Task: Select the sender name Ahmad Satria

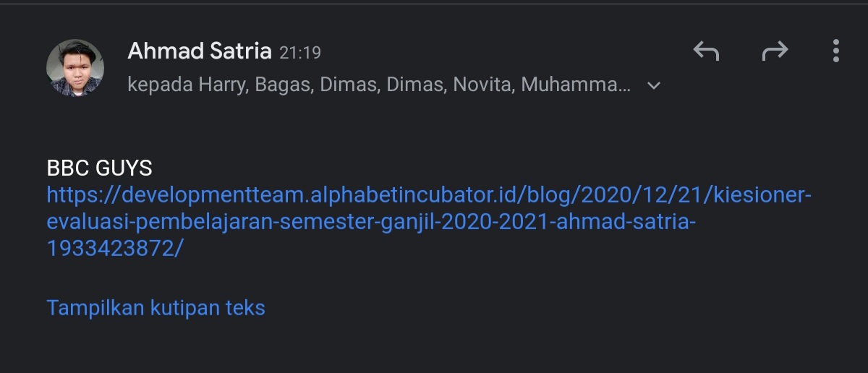Action: (200, 51)
